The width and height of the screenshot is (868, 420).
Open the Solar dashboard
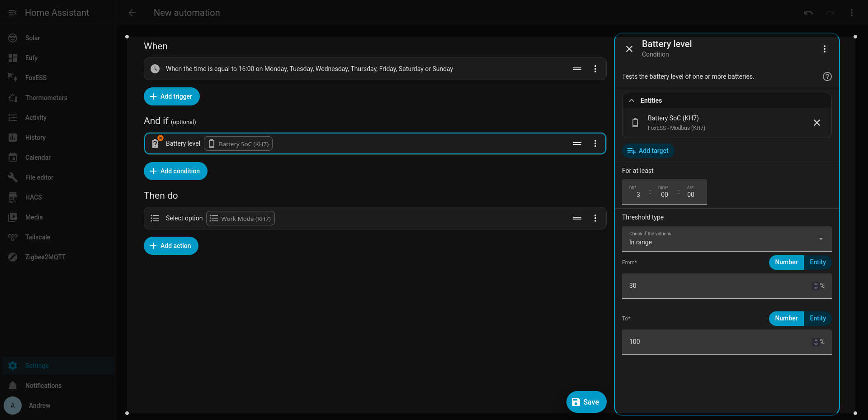point(58,38)
